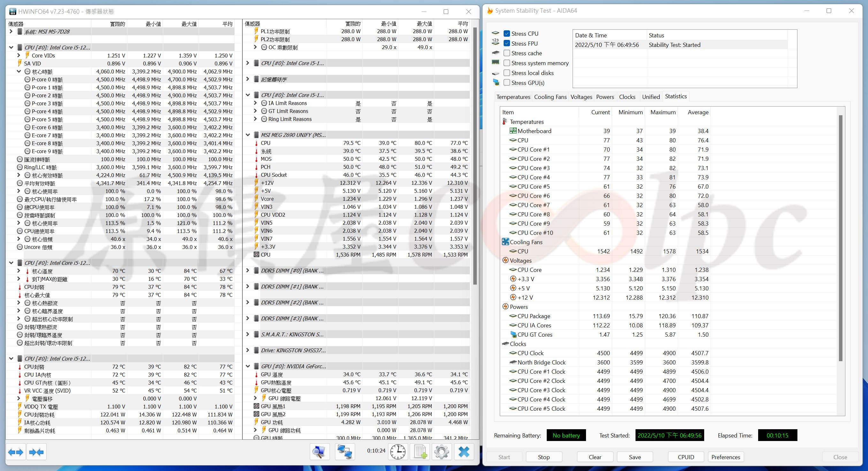The width and height of the screenshot is (868, 471).
Task: Click the Stress system memory RAM icon
Action: point(495,62)
